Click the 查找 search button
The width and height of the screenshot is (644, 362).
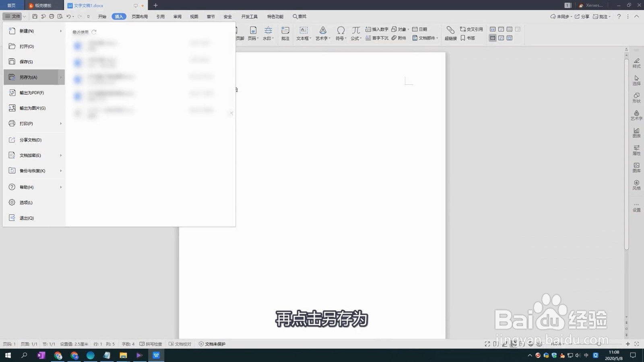click(x=299, y=16)
